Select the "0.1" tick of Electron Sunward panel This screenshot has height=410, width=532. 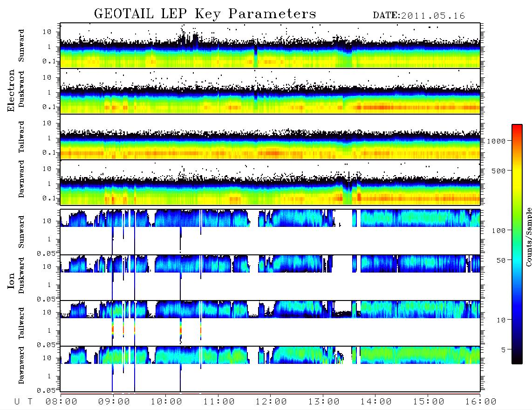pos(49,61)
